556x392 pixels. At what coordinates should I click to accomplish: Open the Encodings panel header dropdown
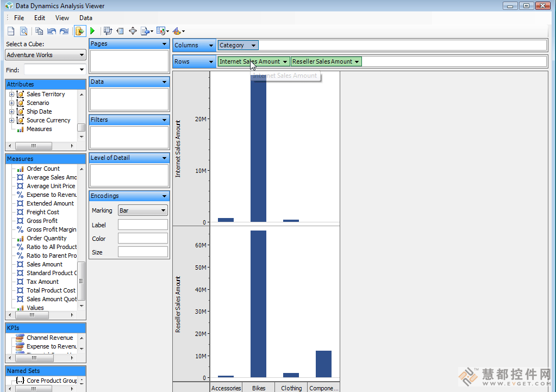click(164, 196)
